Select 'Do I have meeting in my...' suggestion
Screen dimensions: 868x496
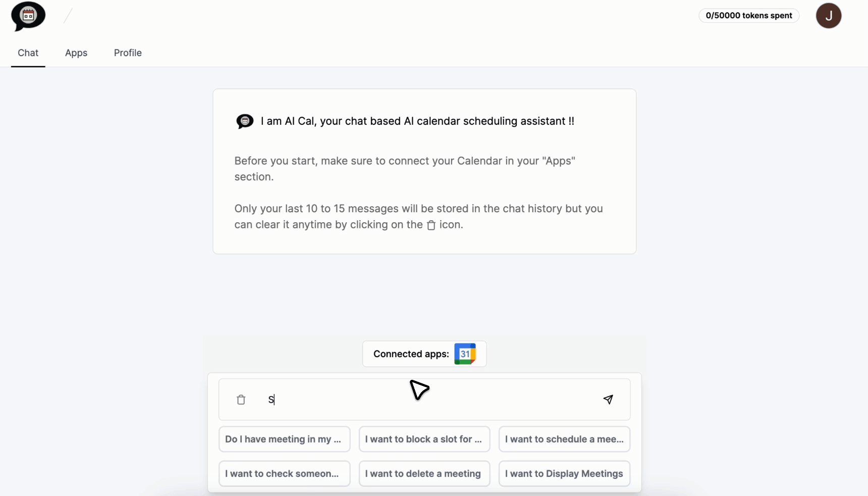(284, 439)
